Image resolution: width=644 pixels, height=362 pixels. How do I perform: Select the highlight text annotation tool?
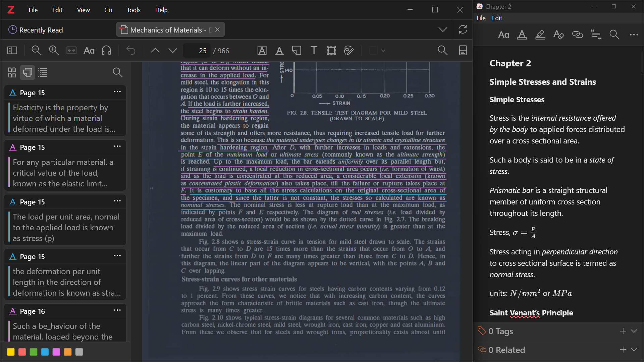pos(262,51)
